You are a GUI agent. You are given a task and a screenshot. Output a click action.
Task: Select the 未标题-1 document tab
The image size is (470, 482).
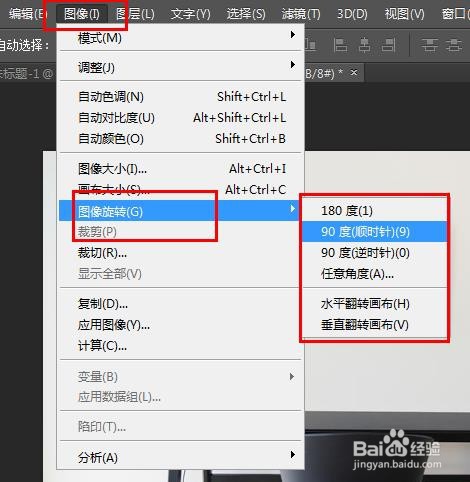[27, 73]
